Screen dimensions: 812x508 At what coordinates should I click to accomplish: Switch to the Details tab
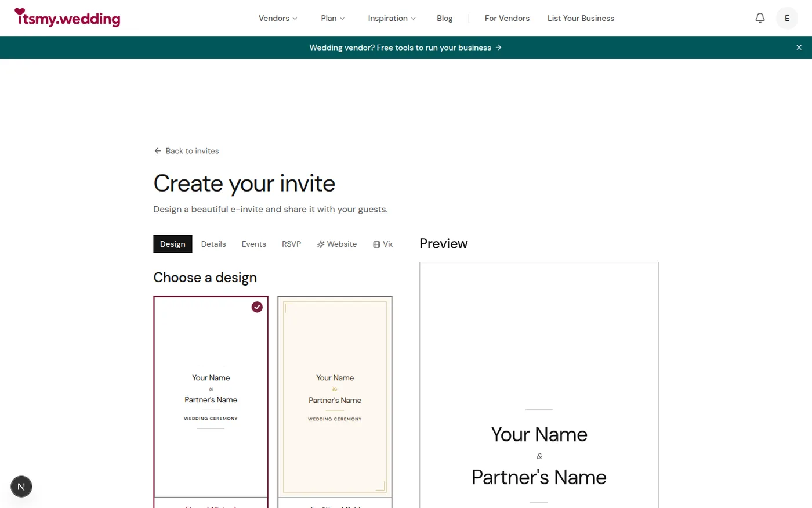point(213,244)
